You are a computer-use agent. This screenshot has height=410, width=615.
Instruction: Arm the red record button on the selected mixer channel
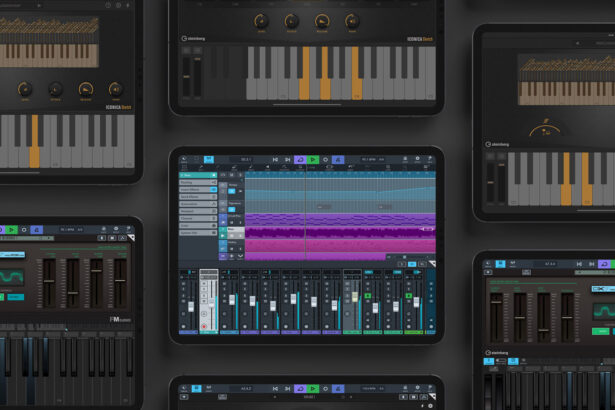pyautogui.click(x=204, y=326)
